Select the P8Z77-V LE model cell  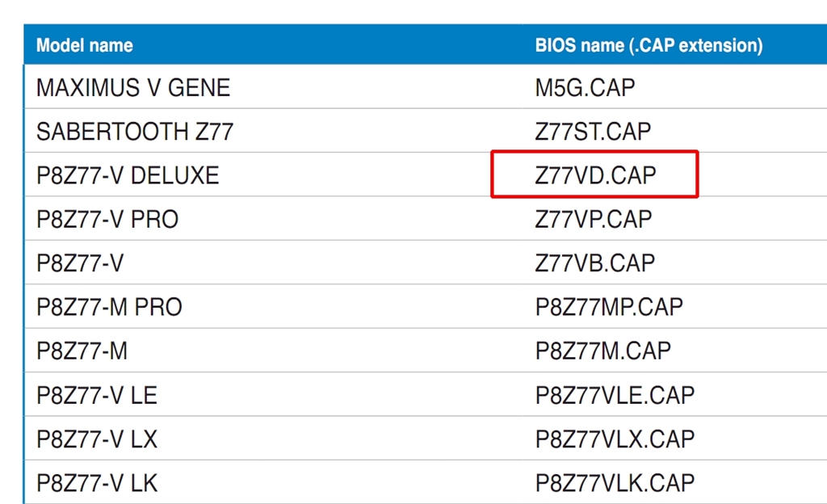click(x=97, y=395)
